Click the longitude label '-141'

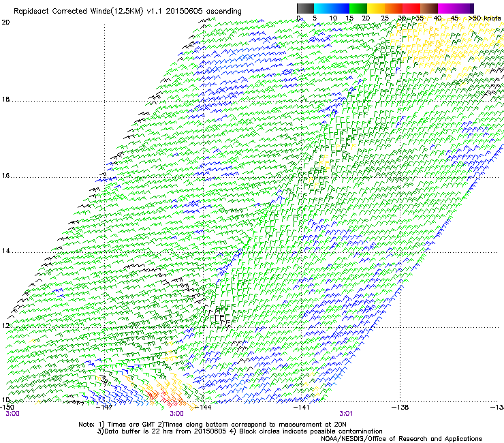302,407
